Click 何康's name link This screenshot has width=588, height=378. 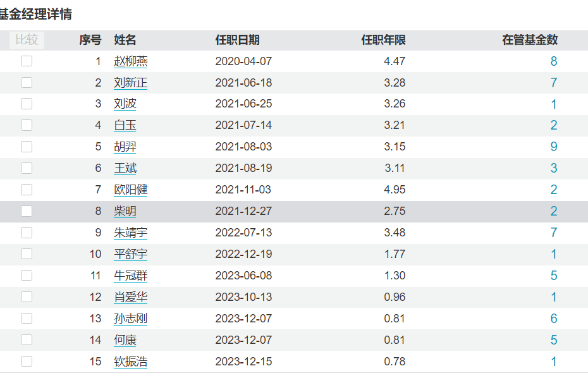(126, 340)
